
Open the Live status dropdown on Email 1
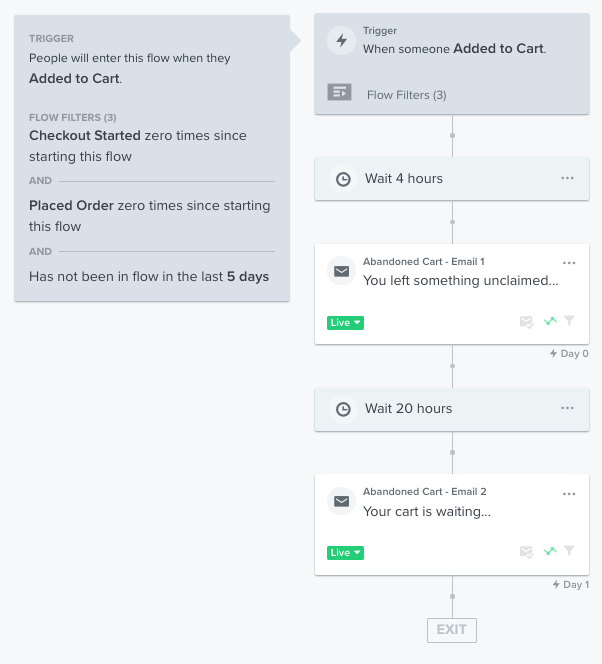[x=345, y=322]
